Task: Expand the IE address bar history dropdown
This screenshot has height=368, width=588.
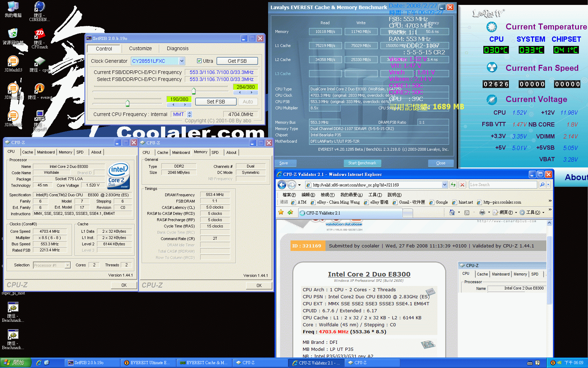Action: tap(444, 185)
